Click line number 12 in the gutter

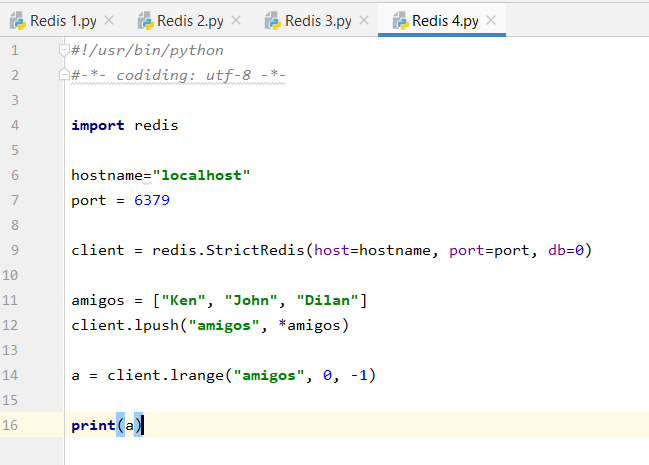tap(10, 325)
